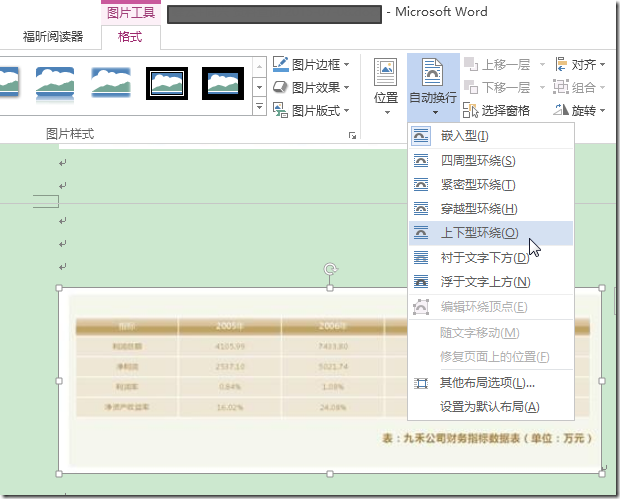Viewport: 620px width, 499px height.
Task: Click the bottom center resize handle of picture
Action: coord(330,474)
